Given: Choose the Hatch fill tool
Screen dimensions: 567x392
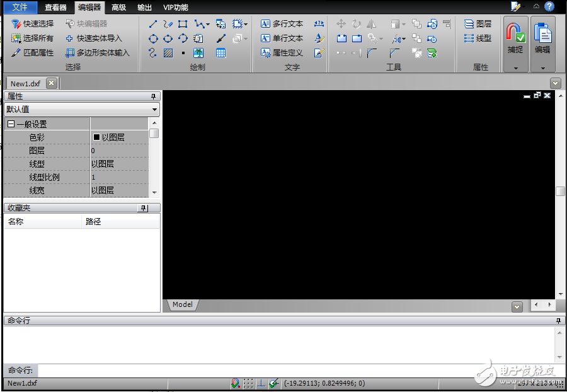Looking at the screenshot, I should [168, 54].
